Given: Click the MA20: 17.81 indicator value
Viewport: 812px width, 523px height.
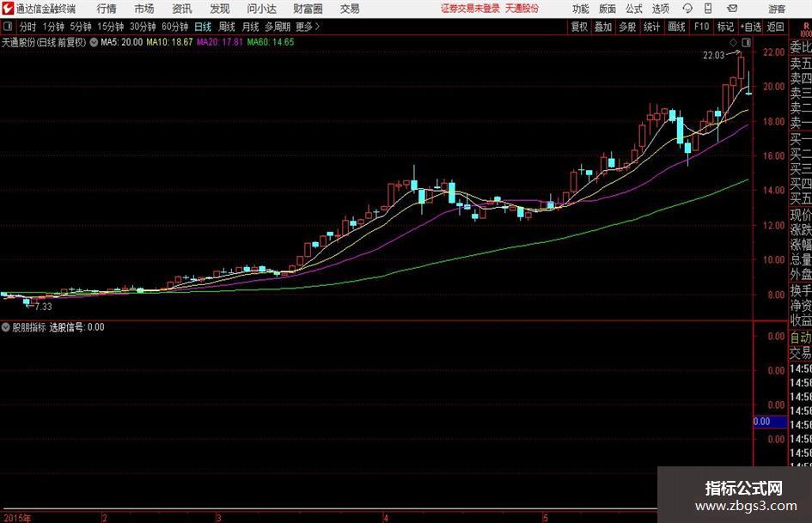Looking at the screenshot, I should coord(220,42).
